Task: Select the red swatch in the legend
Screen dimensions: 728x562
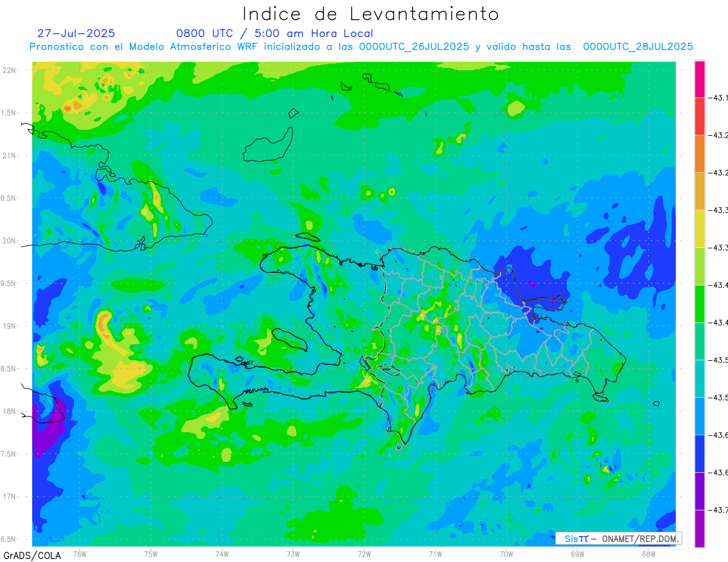Action: (699, 116)
